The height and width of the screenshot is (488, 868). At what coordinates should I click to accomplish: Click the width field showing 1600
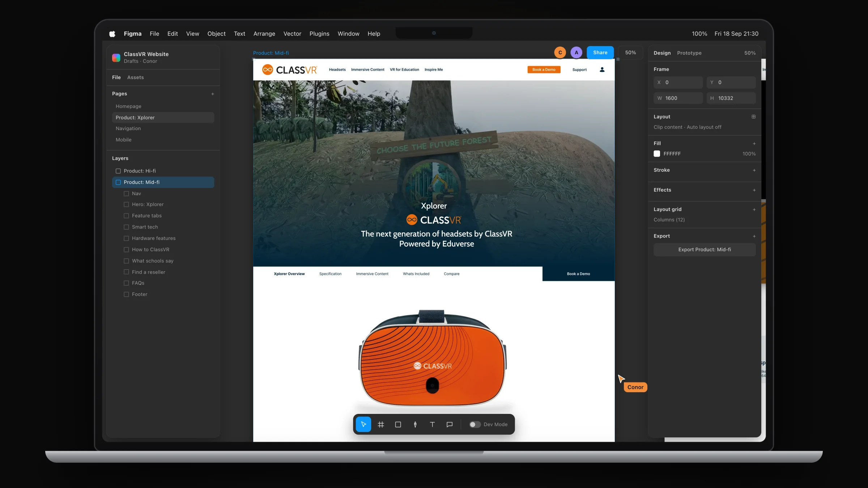point(678,98)
